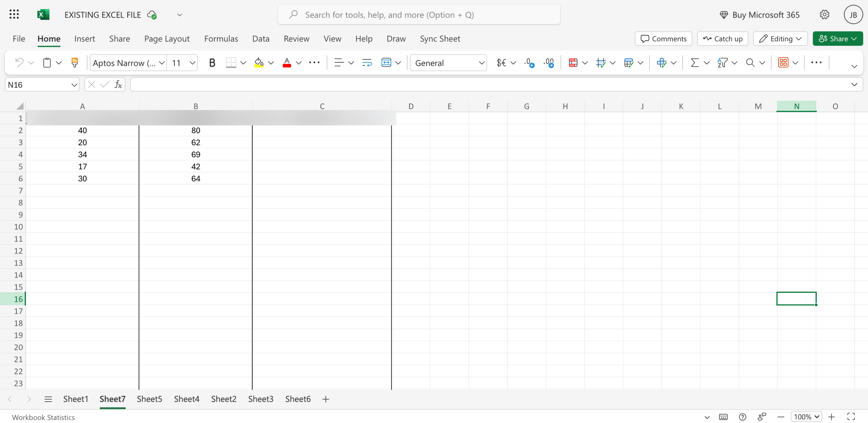Open the font size dropdown
The width and height of the screenshot is (868, 423).
point(192,63)
